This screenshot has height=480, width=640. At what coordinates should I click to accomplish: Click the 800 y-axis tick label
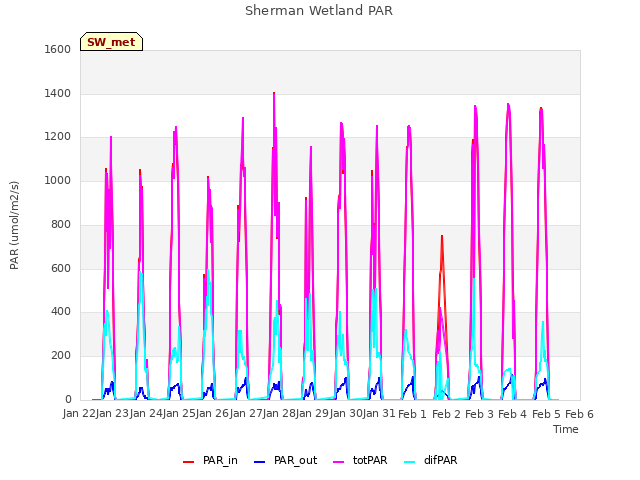(x=61, y=224)
